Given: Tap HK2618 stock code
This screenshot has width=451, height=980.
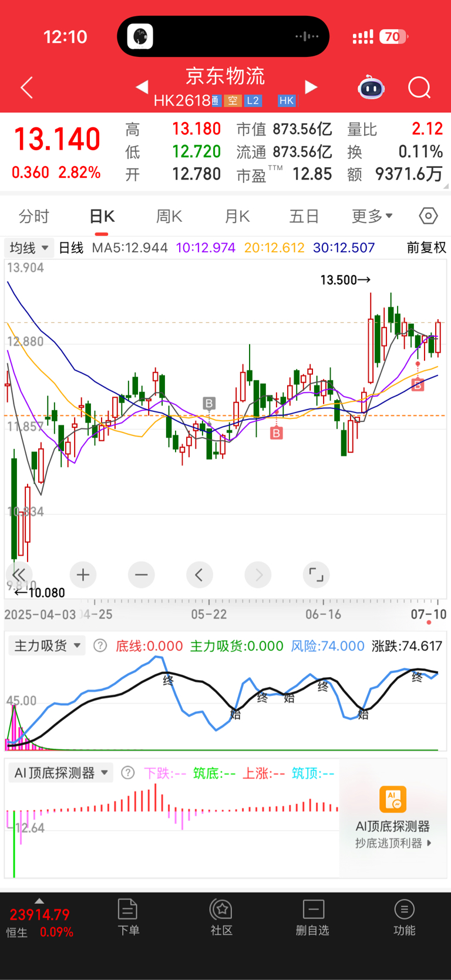Looking at the screenshot, I should click(x=181, y=101).
